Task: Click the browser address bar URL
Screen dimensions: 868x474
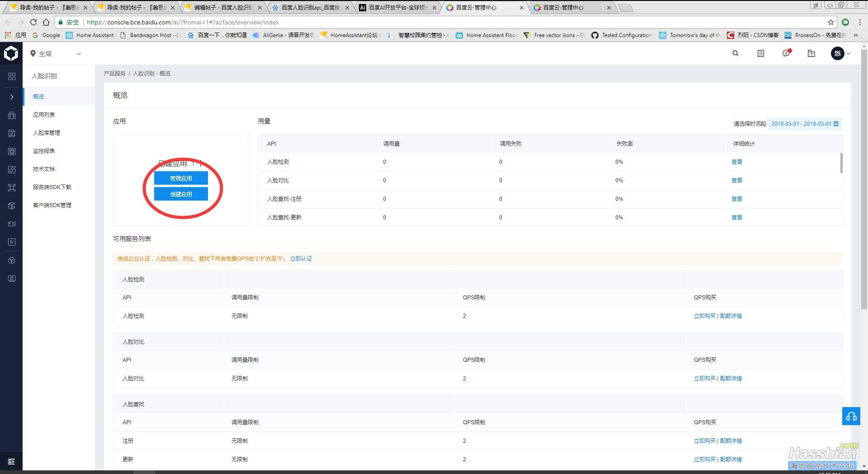Action: coord(183,22)
